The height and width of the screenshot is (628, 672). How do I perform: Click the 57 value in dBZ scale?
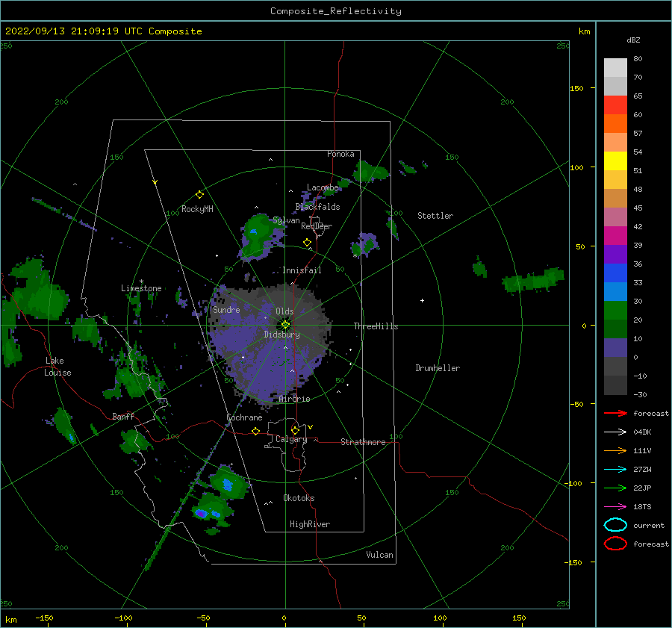tap(638, 134)
